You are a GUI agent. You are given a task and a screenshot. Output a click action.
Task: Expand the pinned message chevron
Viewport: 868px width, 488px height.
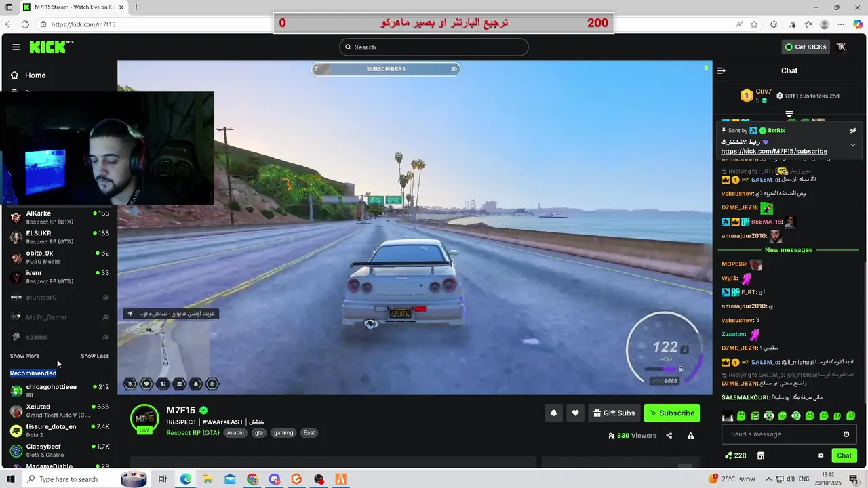[x=853, y=145]
